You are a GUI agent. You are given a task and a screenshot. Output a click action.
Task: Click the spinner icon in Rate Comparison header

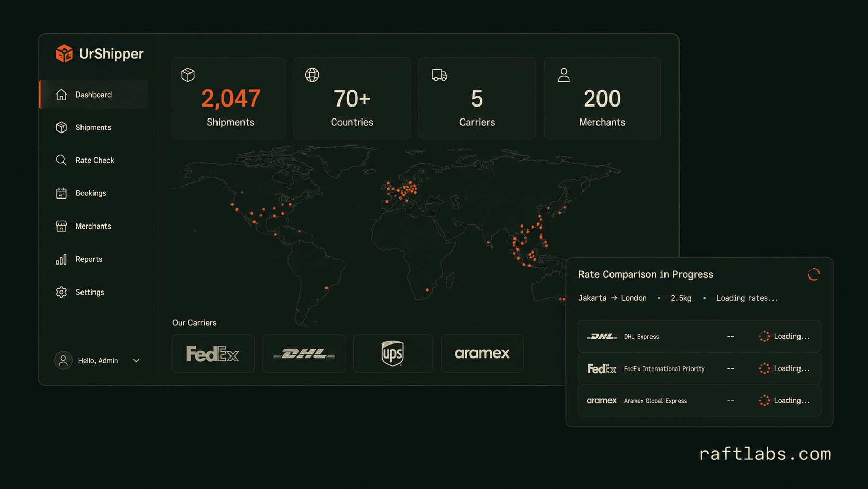(x=813, y=274)
